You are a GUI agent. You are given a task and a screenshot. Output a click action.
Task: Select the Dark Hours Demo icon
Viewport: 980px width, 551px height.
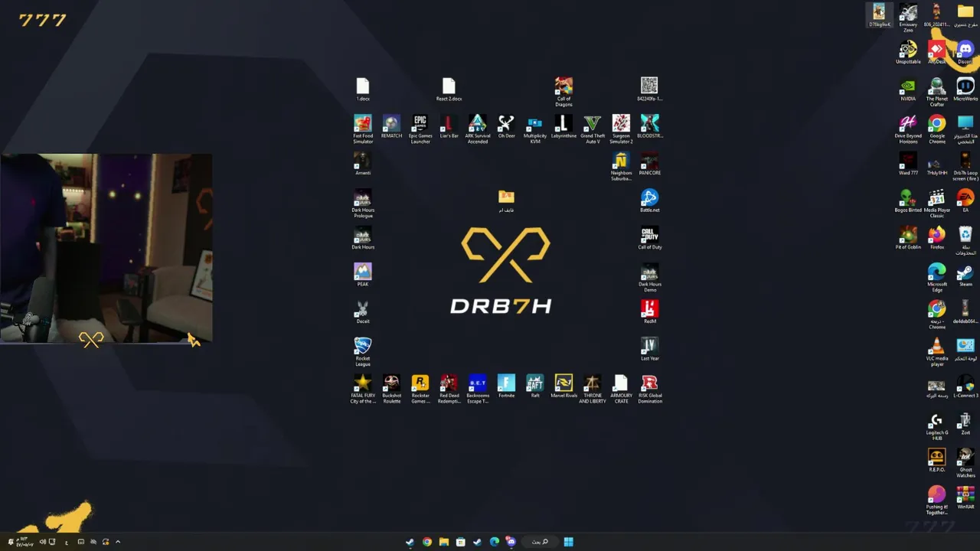650,278
